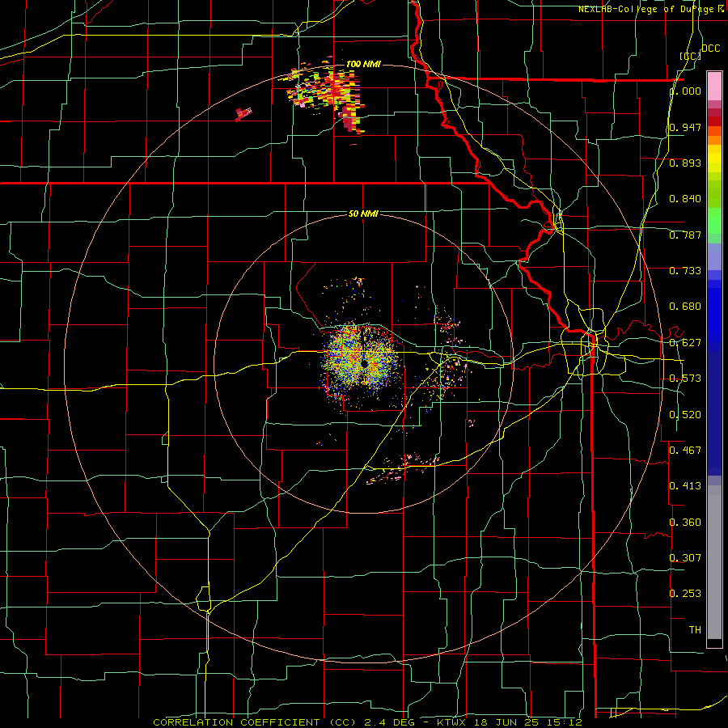Pick the pink swatch atop the colorbar
The height and width of the screenshot is (728, 728).
click(714, 87)
